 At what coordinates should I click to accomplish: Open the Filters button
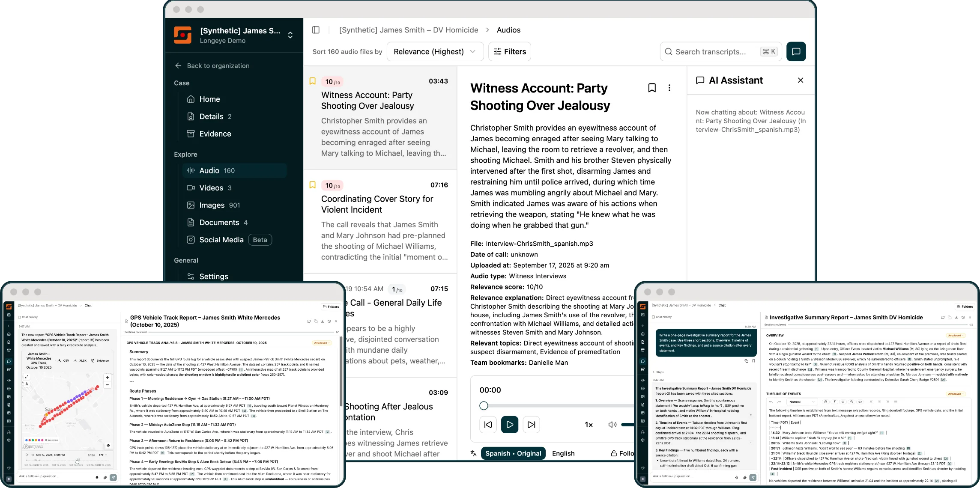coord(510,51)
